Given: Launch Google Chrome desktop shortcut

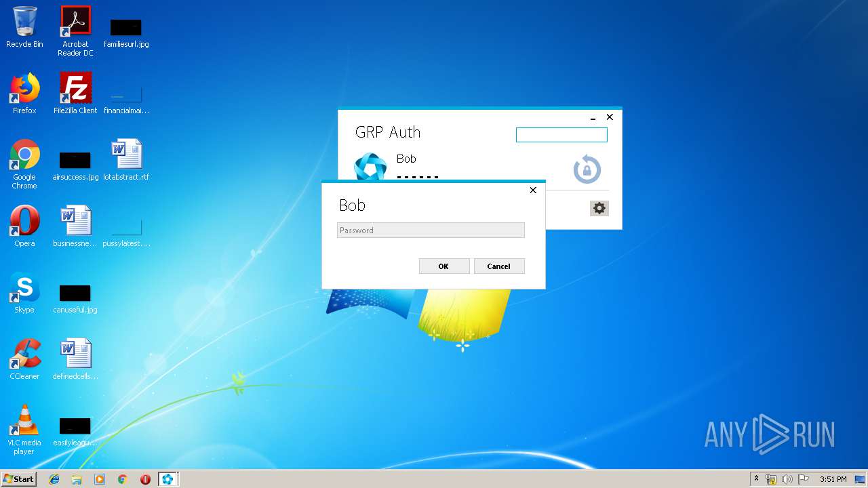Looking at the screenshot, I should click(24, 164).
